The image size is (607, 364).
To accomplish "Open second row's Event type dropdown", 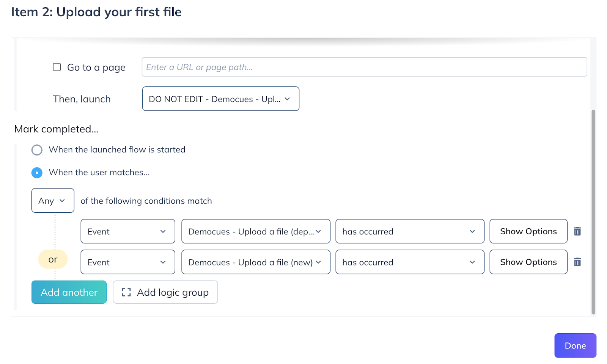I will [127, 262].
